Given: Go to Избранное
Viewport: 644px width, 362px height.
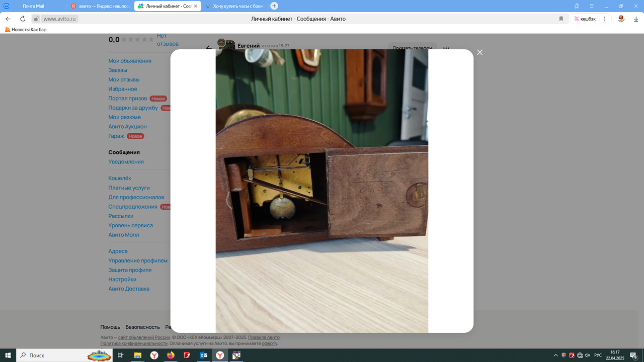Looking at the screenshot, I should (123, 89).
